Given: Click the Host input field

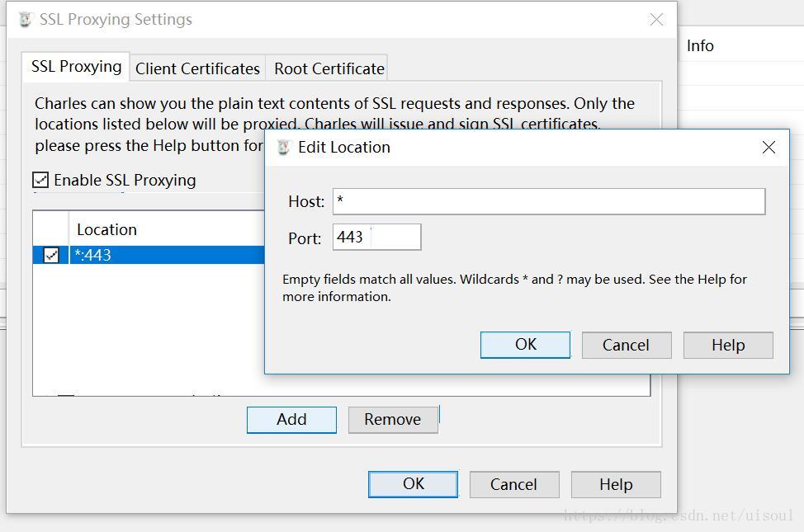Looking at the screenshot, I should coord(549,201).
